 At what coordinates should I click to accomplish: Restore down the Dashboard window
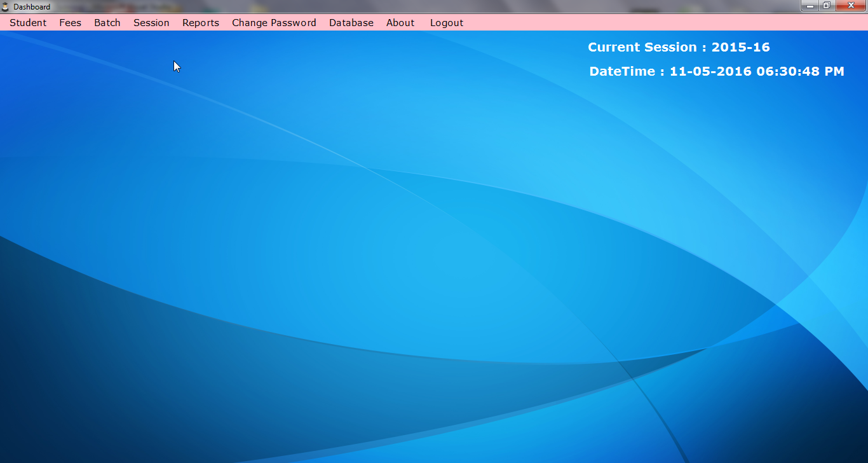click(827, 6)
